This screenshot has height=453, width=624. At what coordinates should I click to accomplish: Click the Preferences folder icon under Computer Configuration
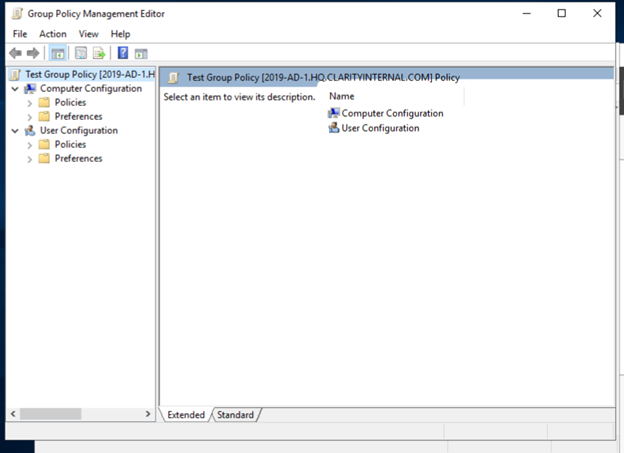coord(44,117)
